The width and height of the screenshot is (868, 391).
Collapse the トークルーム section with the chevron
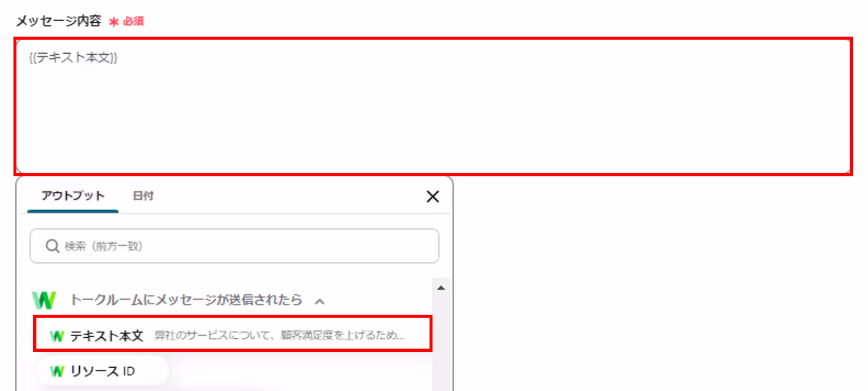(320, 301)
